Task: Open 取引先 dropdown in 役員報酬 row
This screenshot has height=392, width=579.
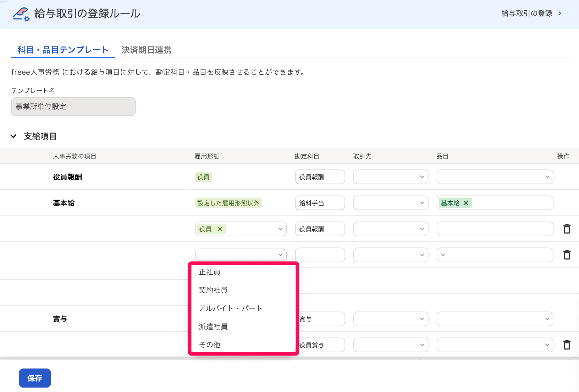Action: coord(391,177)
